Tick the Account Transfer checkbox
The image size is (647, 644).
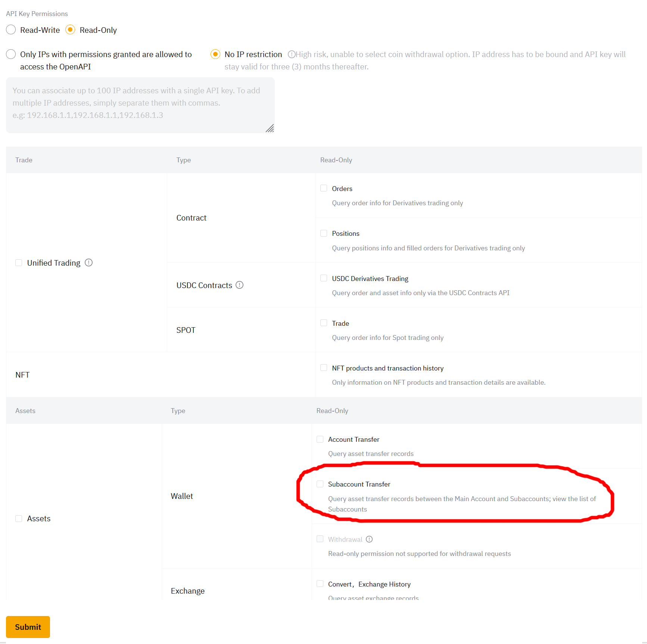click(320, 439)
